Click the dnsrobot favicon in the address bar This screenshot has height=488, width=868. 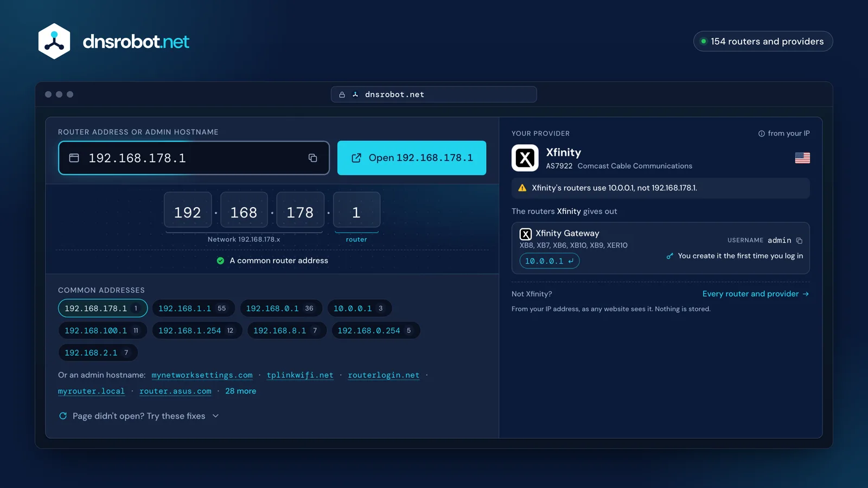point(355,94)
